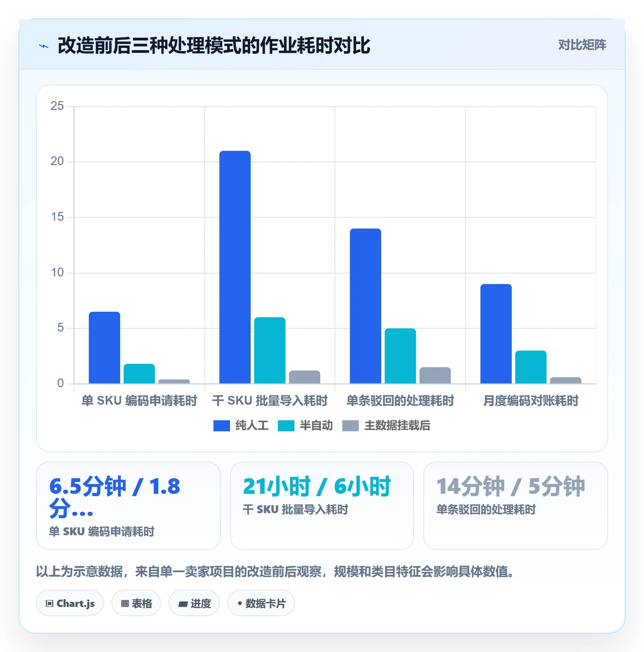This screenshot has width=644, height=652.
Task: Click the 纯人工 bar for 单条驳回的处理耗时
Action: pos(366,306)
